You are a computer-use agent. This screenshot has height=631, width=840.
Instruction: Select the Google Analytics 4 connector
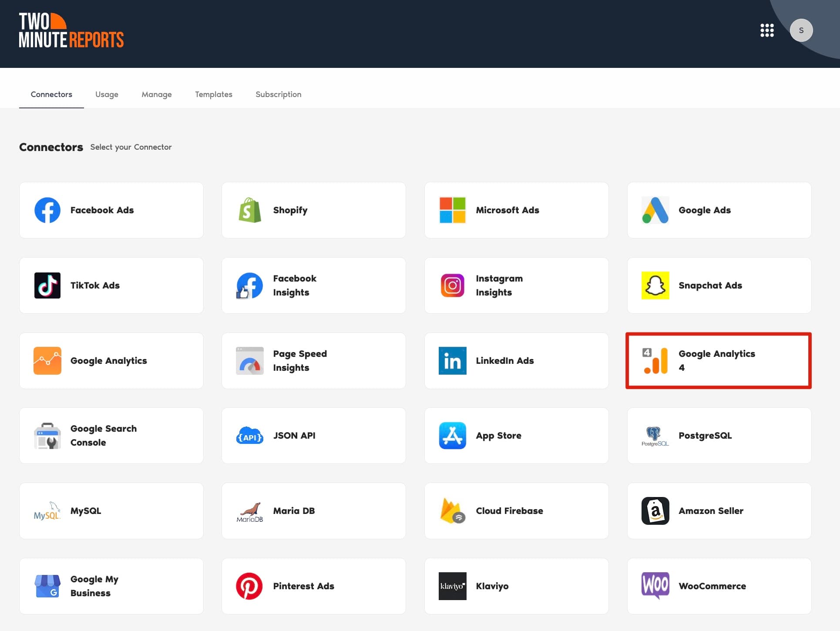719,361
